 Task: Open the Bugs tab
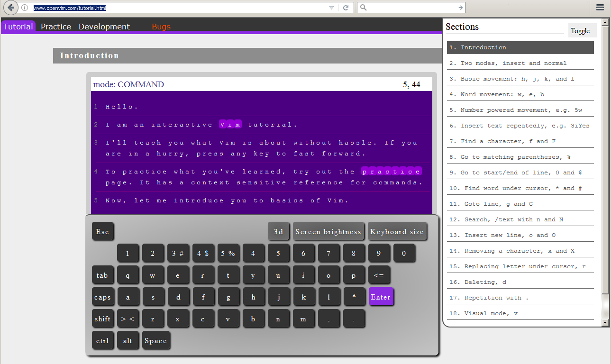[x=161, y=27]
